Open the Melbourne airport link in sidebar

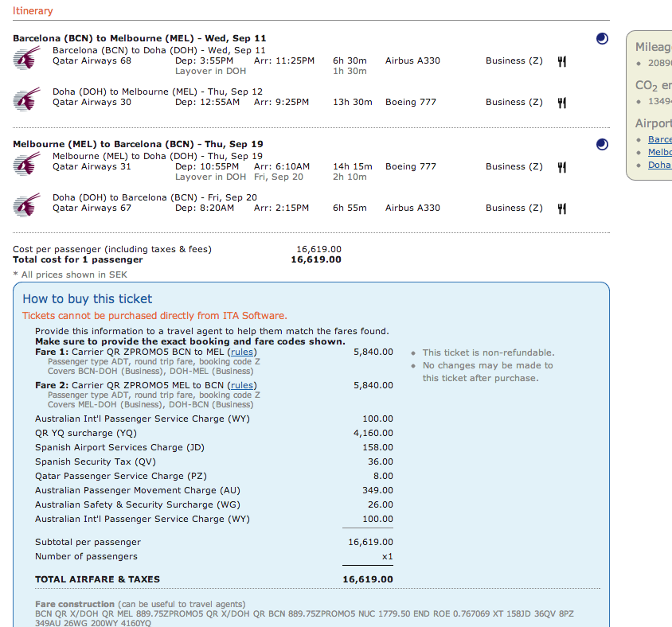(659, 152)
